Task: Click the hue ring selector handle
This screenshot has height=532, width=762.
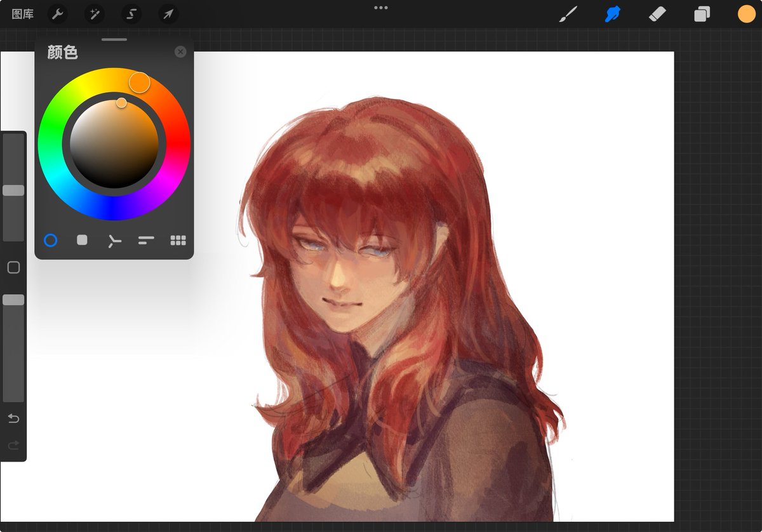Action: click(140, 82)
